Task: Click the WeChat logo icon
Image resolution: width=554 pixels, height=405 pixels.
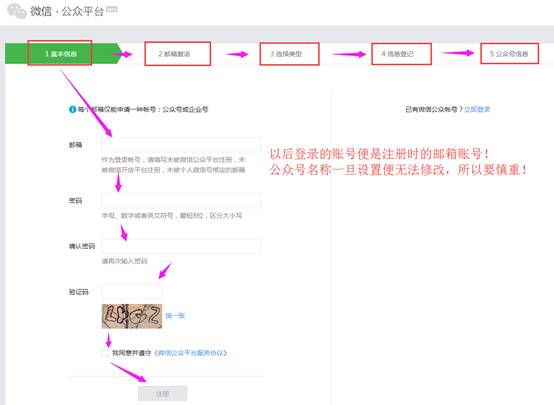Action: tap(17, 11)
